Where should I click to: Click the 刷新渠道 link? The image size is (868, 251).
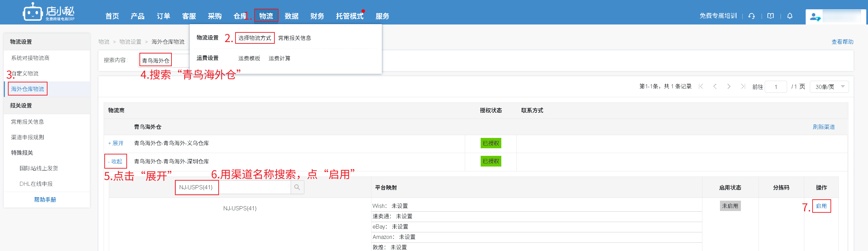click(824, 127)
